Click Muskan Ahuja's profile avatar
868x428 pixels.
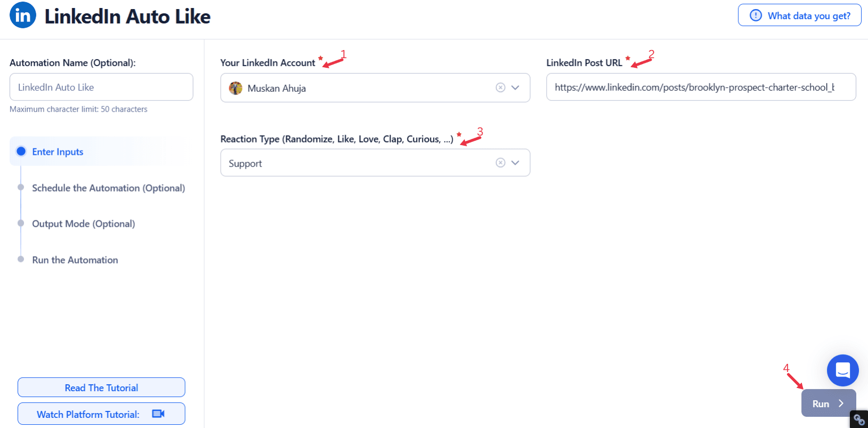236,88
